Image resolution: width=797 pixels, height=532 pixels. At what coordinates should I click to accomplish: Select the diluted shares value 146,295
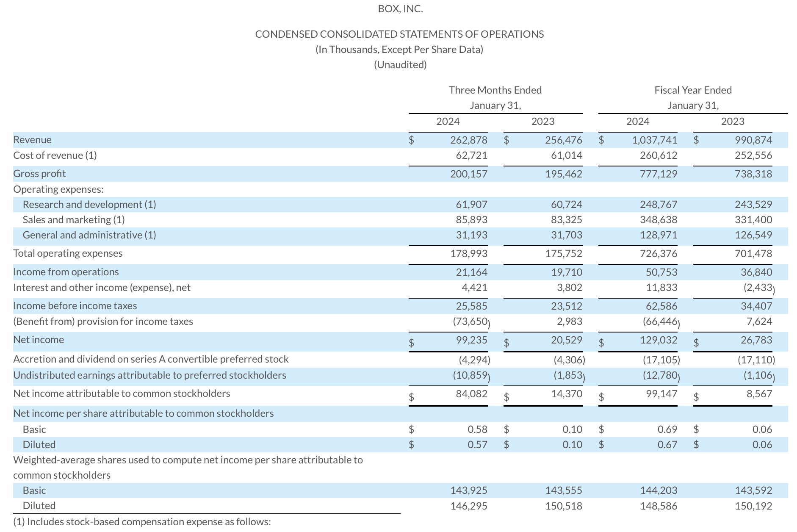(469, 506)
